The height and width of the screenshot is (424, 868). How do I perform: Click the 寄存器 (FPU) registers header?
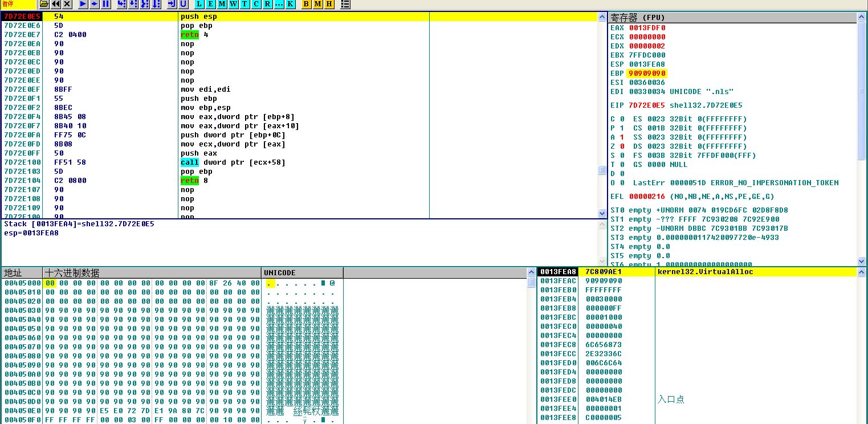[732, 17]
